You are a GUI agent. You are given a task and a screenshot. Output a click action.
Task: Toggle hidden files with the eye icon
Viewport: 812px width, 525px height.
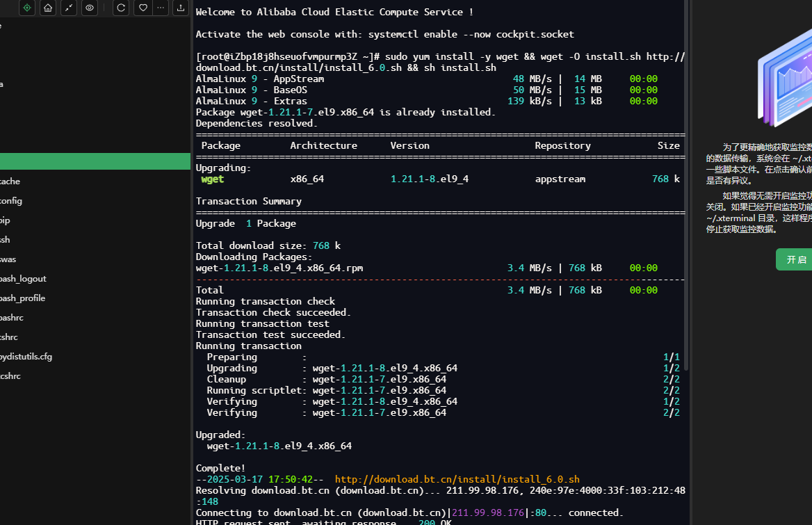point(90,8)
